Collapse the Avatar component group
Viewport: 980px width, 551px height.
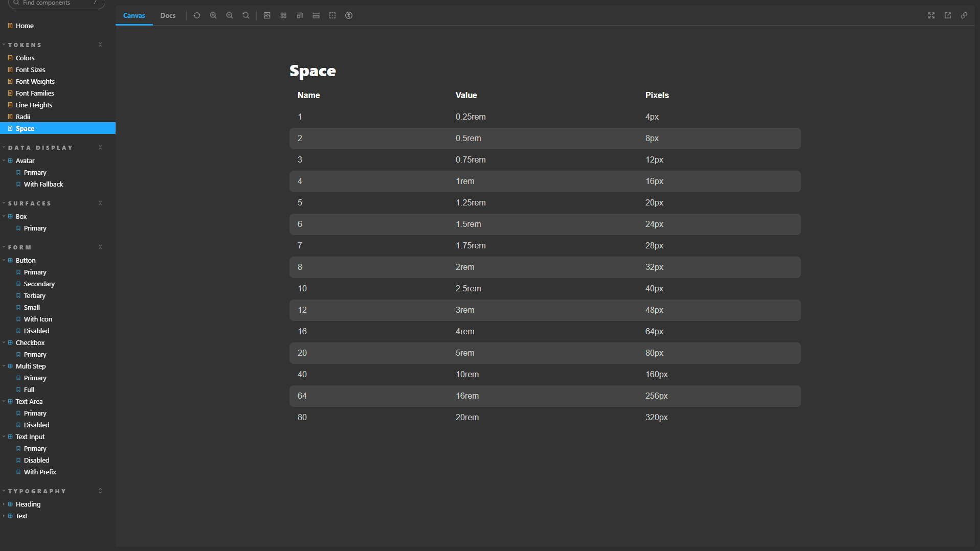(25, 160)
